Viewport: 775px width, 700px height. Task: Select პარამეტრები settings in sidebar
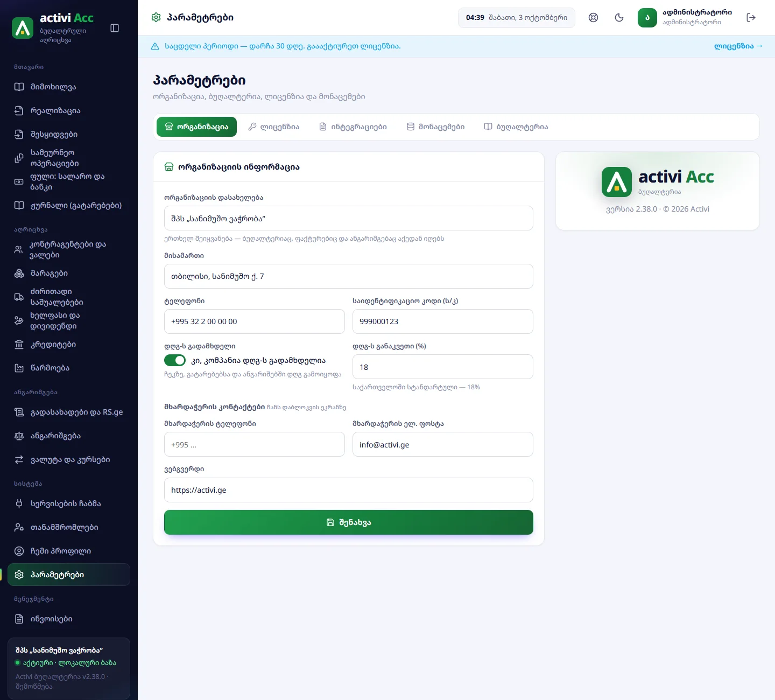[x=69, y=575]
